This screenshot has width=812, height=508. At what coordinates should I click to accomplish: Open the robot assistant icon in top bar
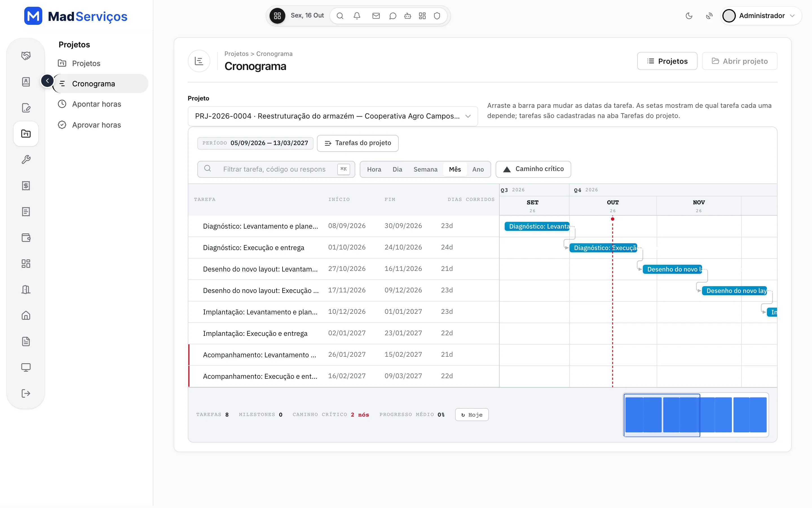click(408, 16)
